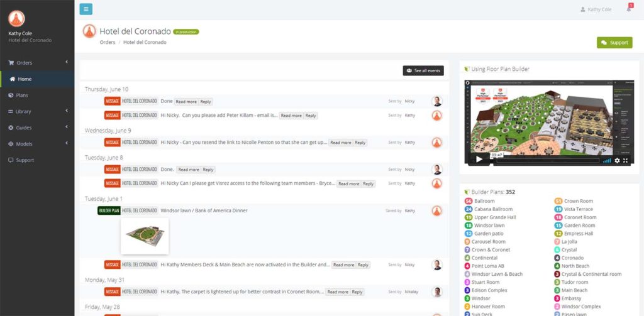644x316 pixels.
Task: Open Library in the sidebar
Action: pos(23,111)
